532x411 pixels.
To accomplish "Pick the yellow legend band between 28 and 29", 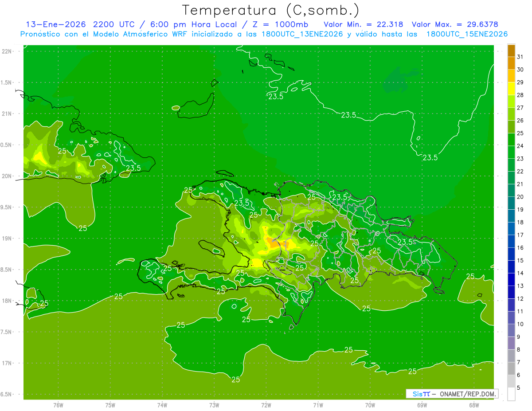I will [x=511, y=88].
